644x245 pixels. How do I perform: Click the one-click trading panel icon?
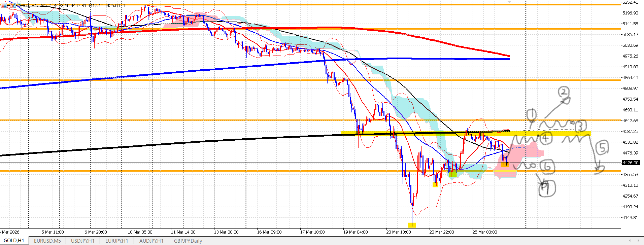[x=3, y=5]
